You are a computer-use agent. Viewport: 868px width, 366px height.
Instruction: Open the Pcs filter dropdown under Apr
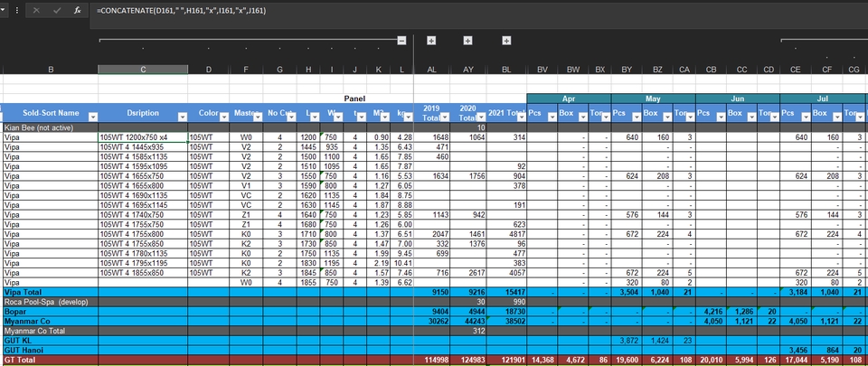[552, 117]
